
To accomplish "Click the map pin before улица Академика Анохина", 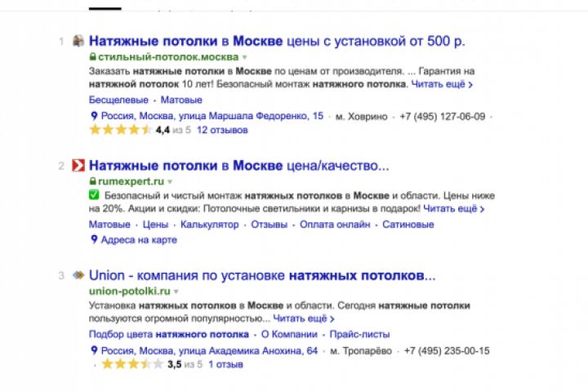I will (x=93, y=350).
